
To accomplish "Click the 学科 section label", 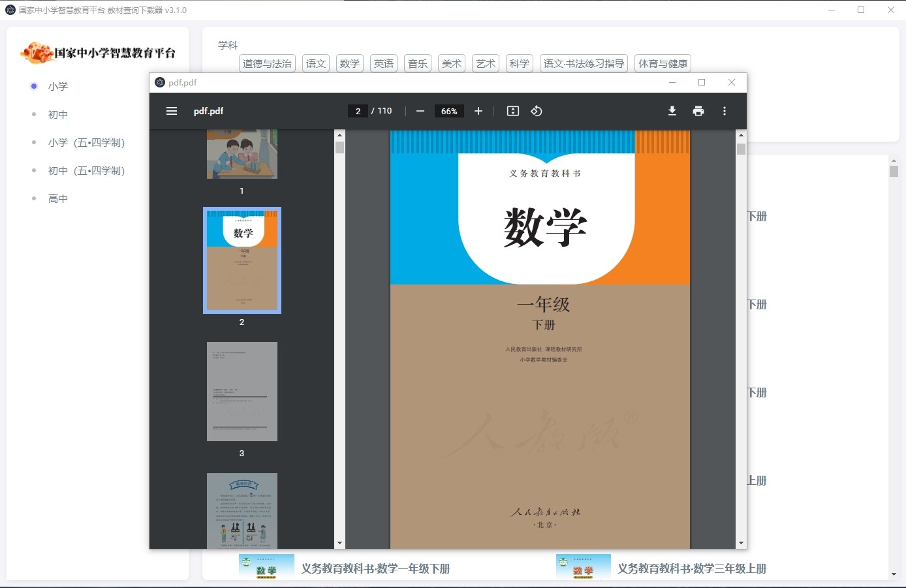I will click(228, 45).
